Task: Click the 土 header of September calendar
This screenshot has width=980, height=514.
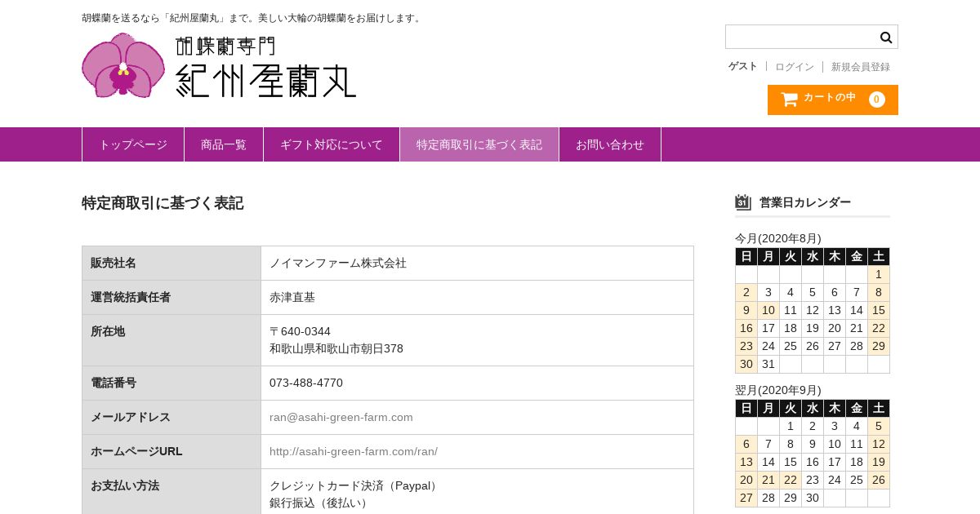Action: [x=879, y=408]
